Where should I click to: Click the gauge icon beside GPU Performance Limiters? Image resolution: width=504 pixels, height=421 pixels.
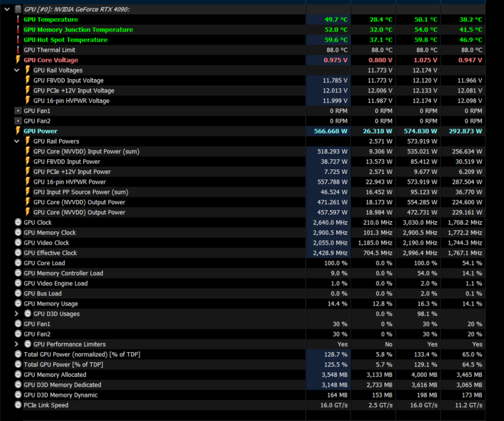pyautogui.click(x=28, y=344)
